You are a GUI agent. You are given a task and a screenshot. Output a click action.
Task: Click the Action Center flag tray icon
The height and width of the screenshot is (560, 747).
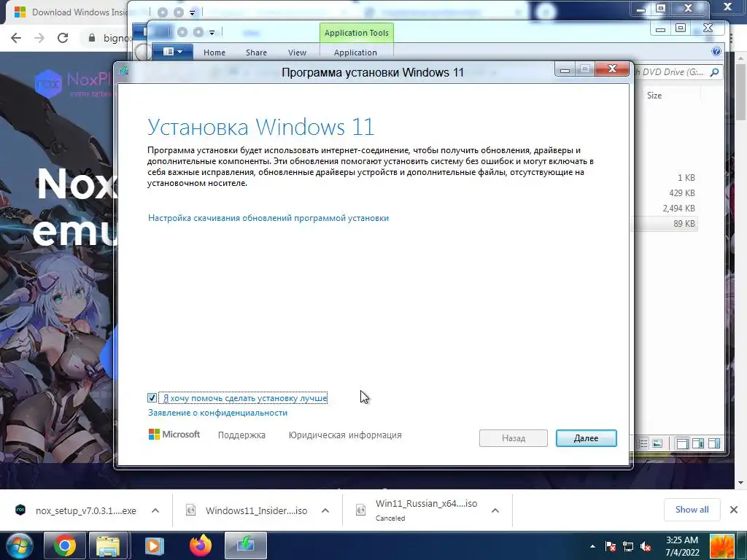(x=611, y=547)
